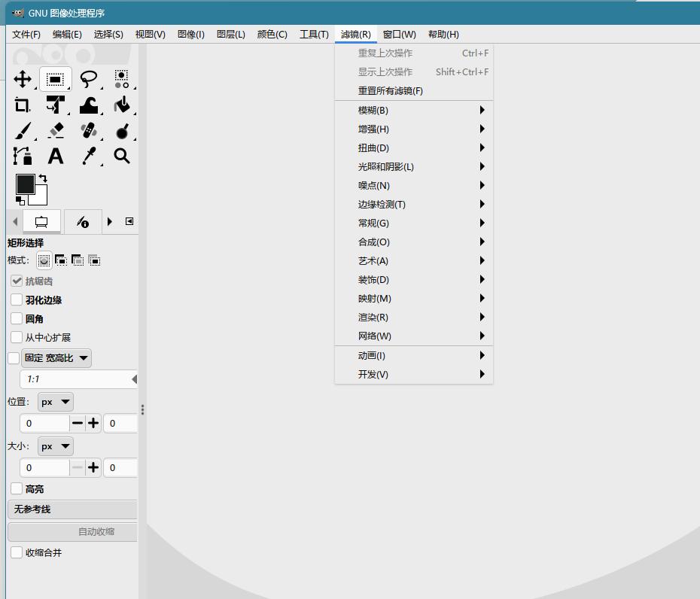The height and width of the screenshot is (599, 700).
Task: Choose the Crop tool
Action: 22,105
